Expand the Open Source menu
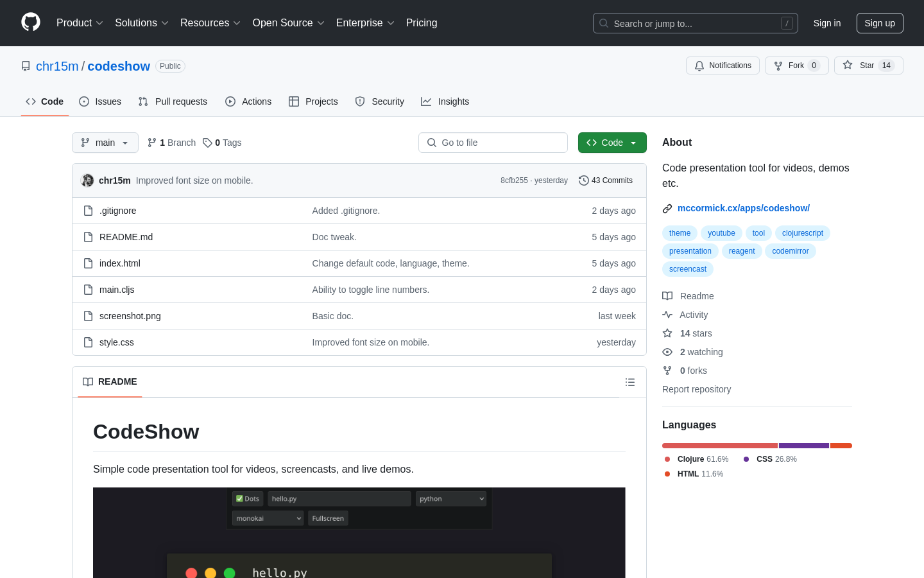This screenshot has height=578, width=924. click(288, 22)
